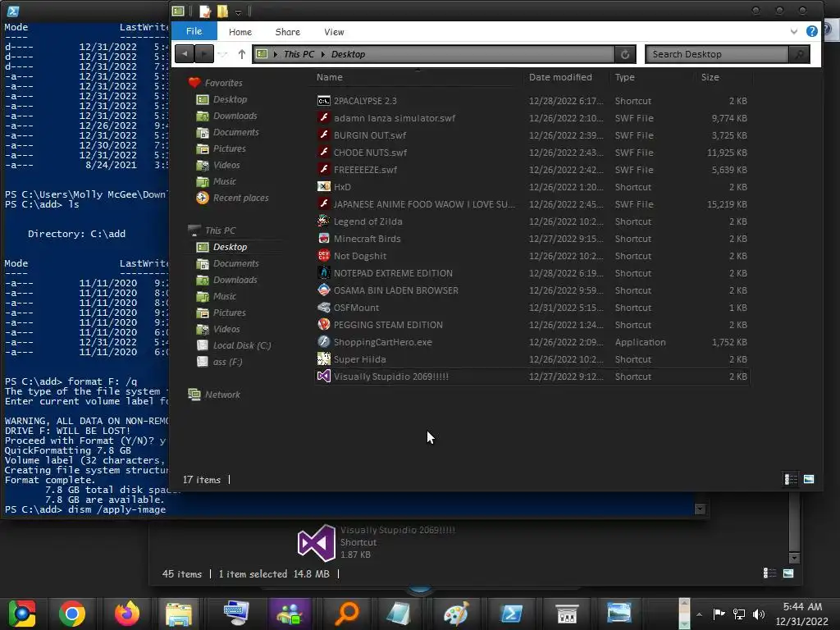The height and width of the screenshot is (630, 840).
Task: Open the Home ribbon tab
Action: (x=240, y=32)
